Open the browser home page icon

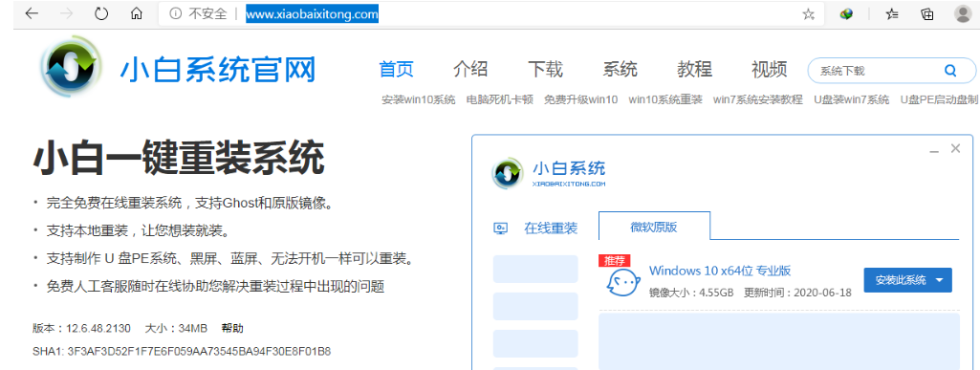[x=137, y=13]
